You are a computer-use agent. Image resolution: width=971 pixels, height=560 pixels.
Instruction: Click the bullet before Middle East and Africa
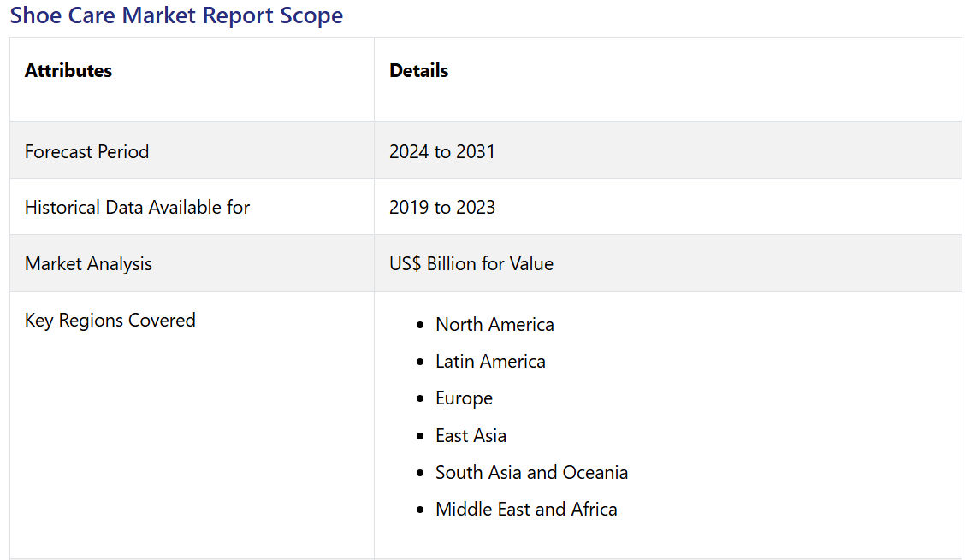pyautogui.click(x=419, y=510)
